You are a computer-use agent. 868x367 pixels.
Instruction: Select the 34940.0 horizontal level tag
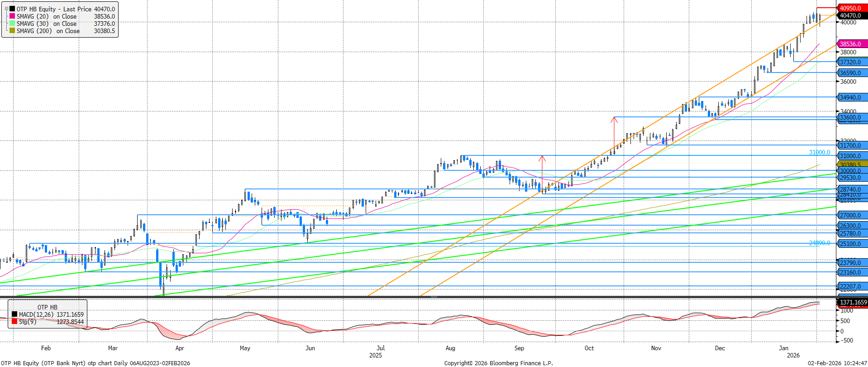pyautogui.click(x=852, y=97)
